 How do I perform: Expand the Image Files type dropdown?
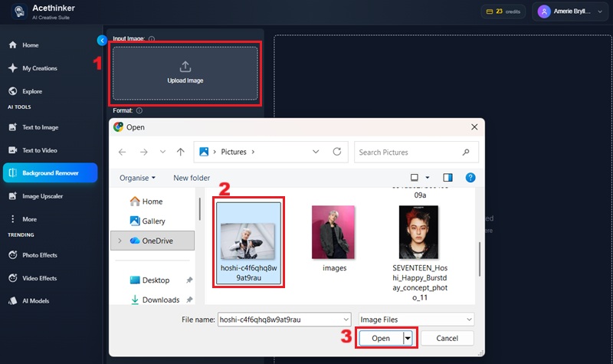(x=417, y=318)
